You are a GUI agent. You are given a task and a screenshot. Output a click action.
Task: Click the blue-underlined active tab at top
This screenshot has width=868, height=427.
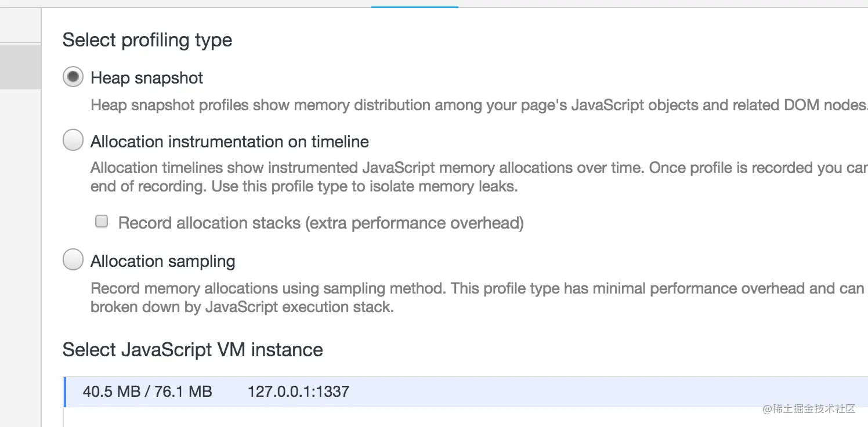[x=414, y=3]
